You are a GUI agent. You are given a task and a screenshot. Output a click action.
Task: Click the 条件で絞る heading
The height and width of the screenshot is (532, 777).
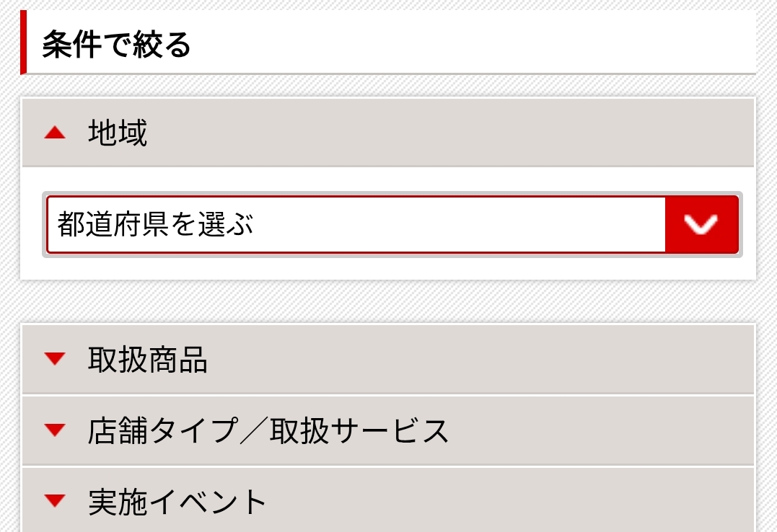point(116,45)
